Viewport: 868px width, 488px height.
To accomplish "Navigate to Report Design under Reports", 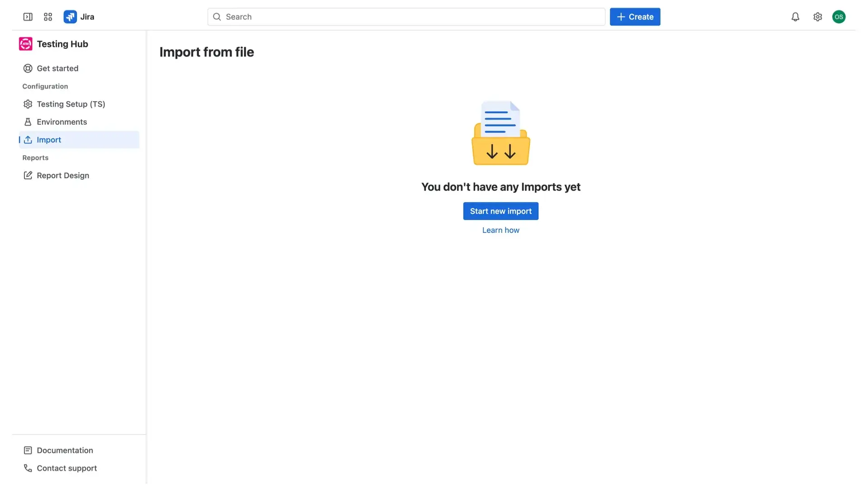I will (62, 175).
